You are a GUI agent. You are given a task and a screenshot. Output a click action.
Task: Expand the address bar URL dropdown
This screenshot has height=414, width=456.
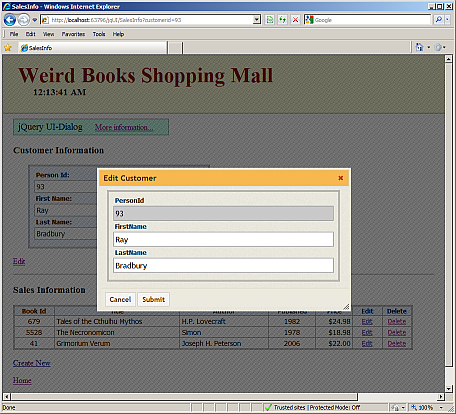256,20
